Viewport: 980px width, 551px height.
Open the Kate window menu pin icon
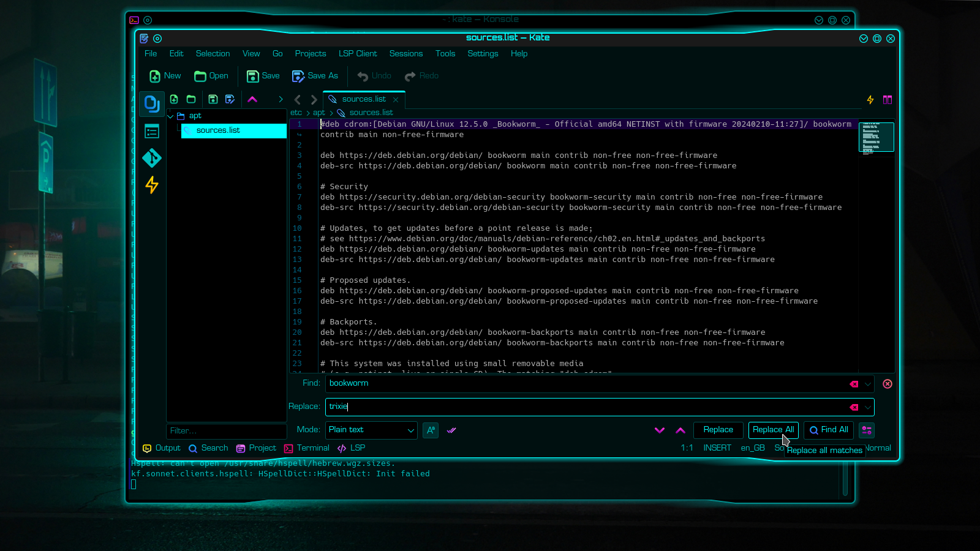click(x=157, y=39)
